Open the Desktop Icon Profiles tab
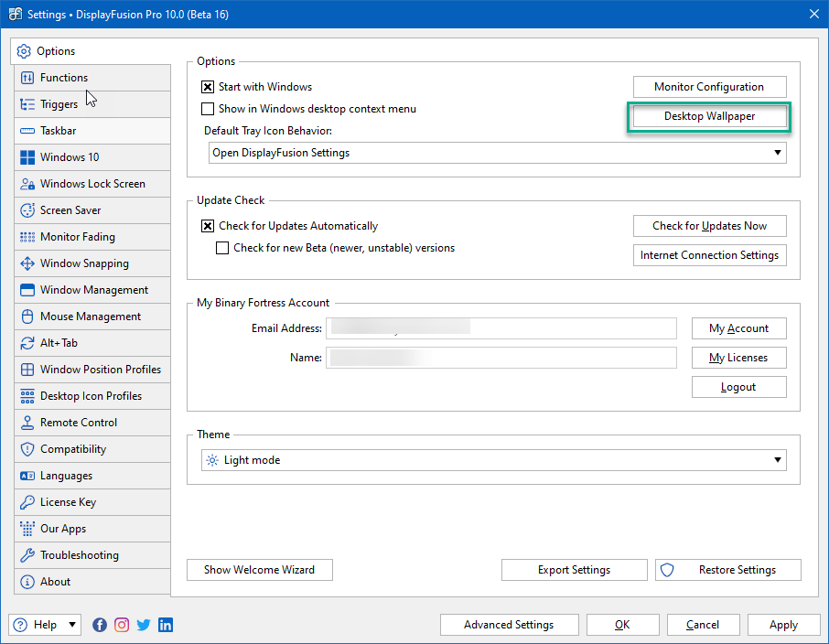The image size is (829, 644). coord(92,396)
